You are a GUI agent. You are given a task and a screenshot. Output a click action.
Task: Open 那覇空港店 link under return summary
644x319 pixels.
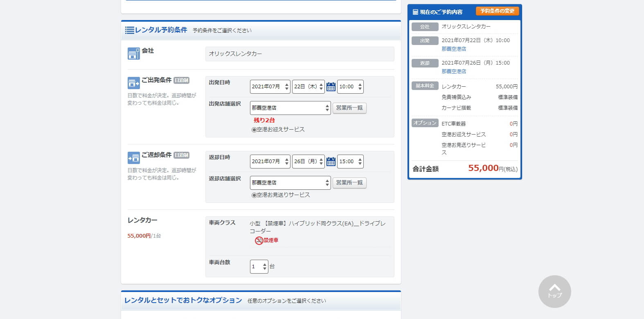[454, 72]
